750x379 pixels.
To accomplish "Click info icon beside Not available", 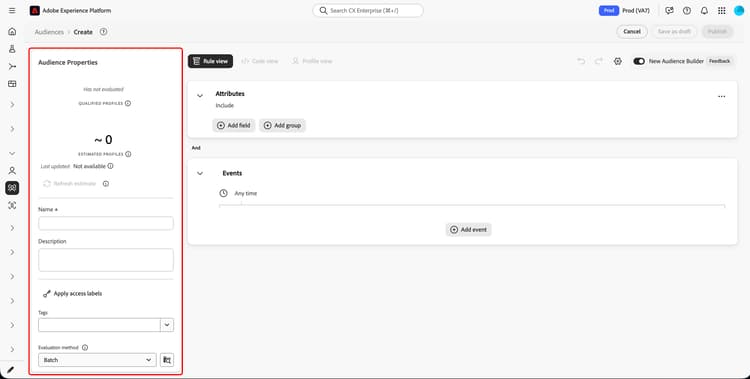I will point(110,166).
